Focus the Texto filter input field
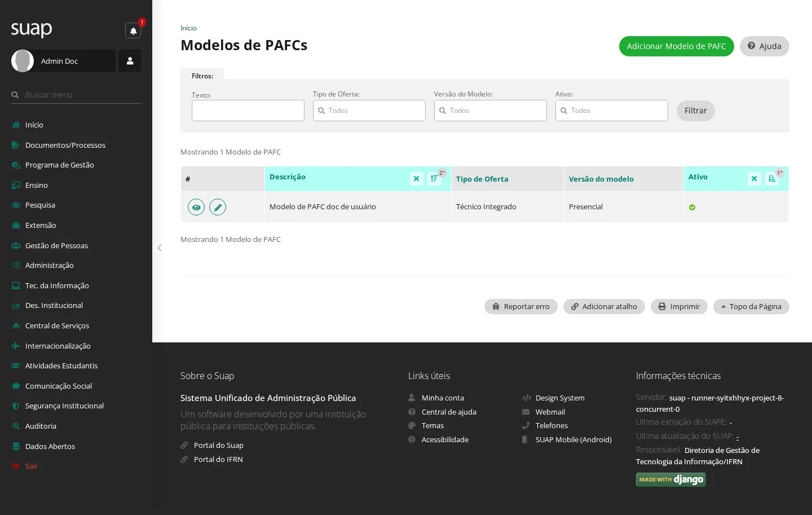Screen dimensions: 812x515 [x=248, y=111]
